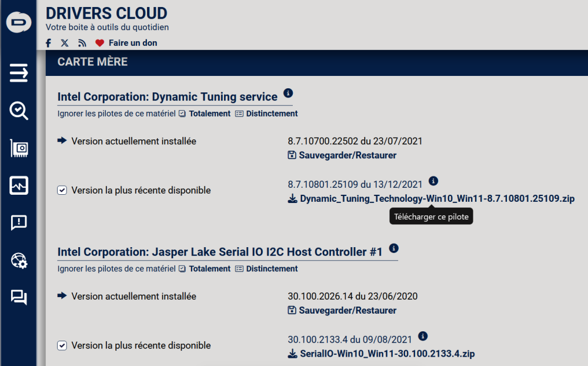Open the hardware card icon in sidebar
The image size is (588, 366).
(19, 148)
